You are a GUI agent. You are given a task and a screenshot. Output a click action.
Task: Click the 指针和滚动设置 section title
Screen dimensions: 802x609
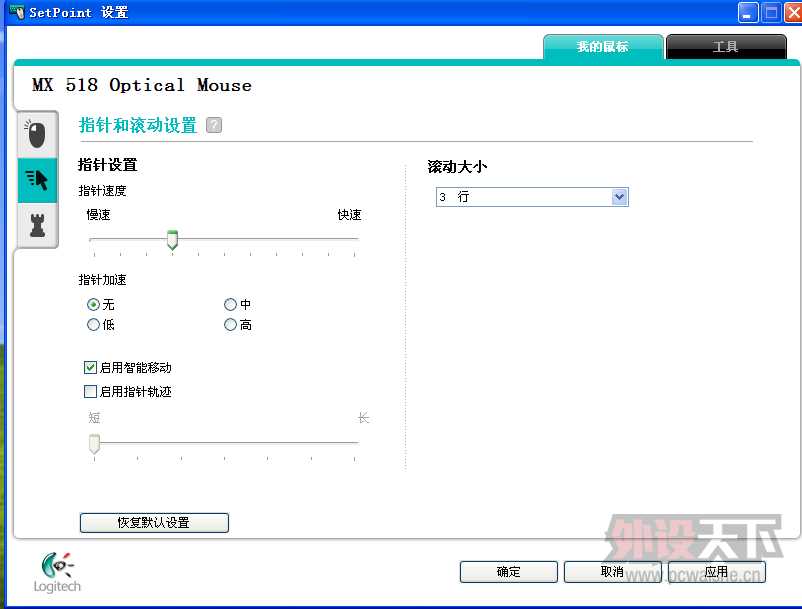[x=138, y=125]
